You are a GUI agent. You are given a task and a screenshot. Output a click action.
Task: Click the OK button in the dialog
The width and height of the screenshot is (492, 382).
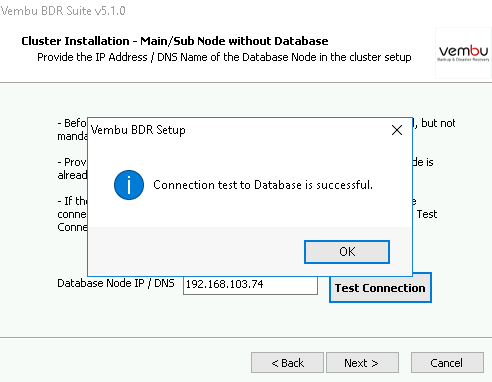(x=347, y=252)
